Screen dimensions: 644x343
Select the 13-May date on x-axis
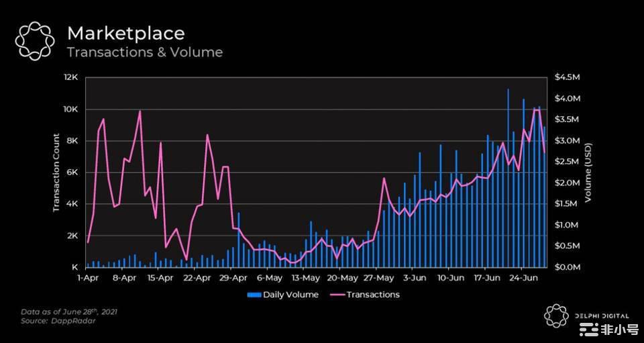305,277
